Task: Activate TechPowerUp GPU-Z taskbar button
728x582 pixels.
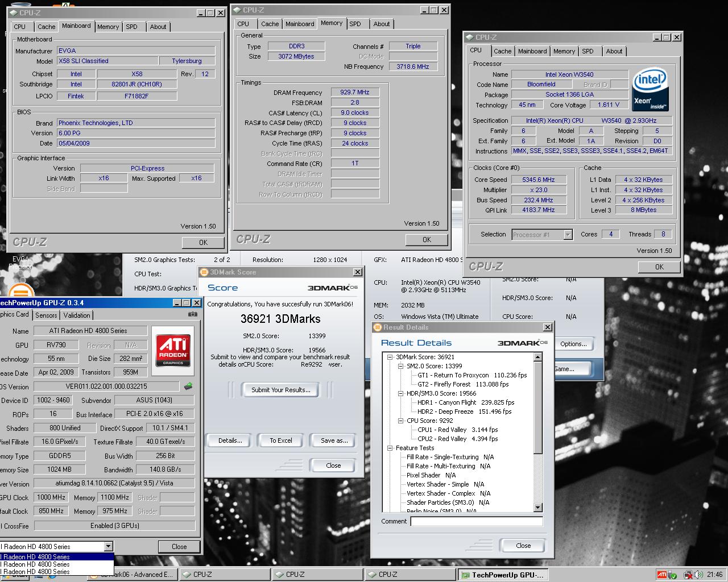Action: pyautogui.click(x=503, y=575)
